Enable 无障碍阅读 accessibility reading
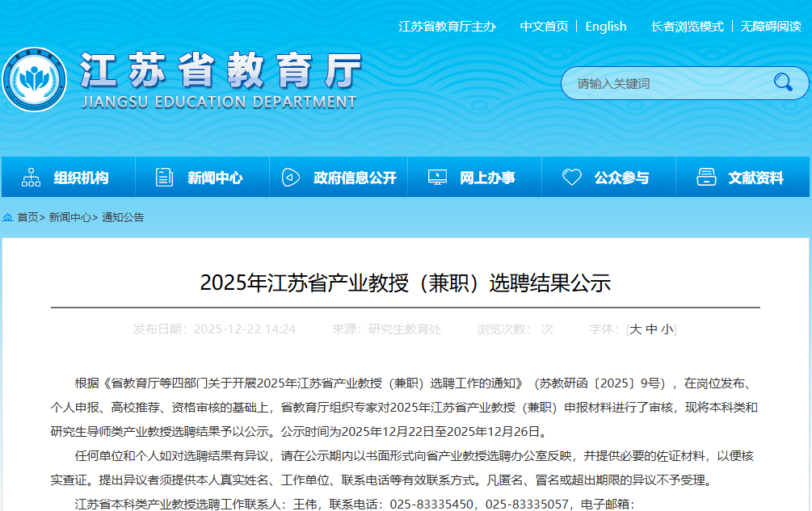Screen dimensions: 812x511 coord(771,27)
